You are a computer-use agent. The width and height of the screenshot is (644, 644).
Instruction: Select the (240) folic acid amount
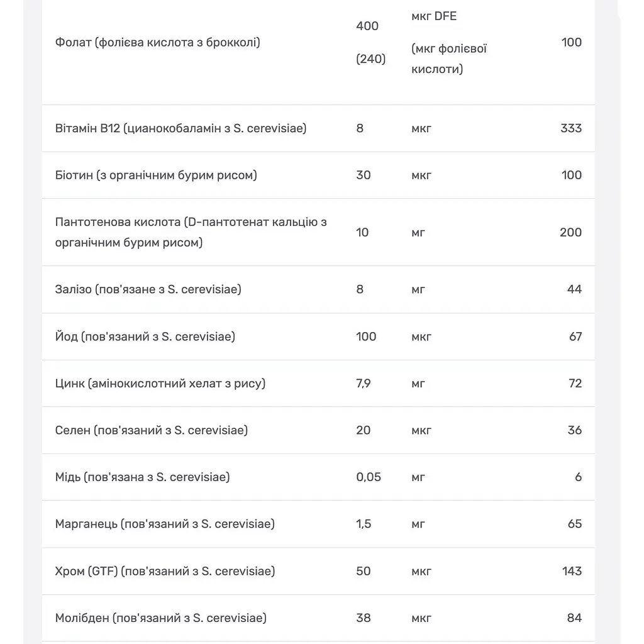[x=371, y=58]
